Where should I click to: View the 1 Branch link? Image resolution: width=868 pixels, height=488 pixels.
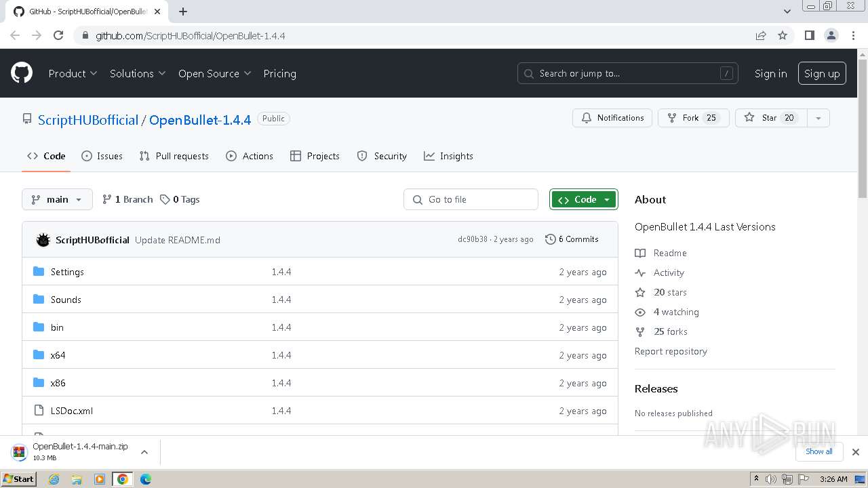(x=127, y=199)
